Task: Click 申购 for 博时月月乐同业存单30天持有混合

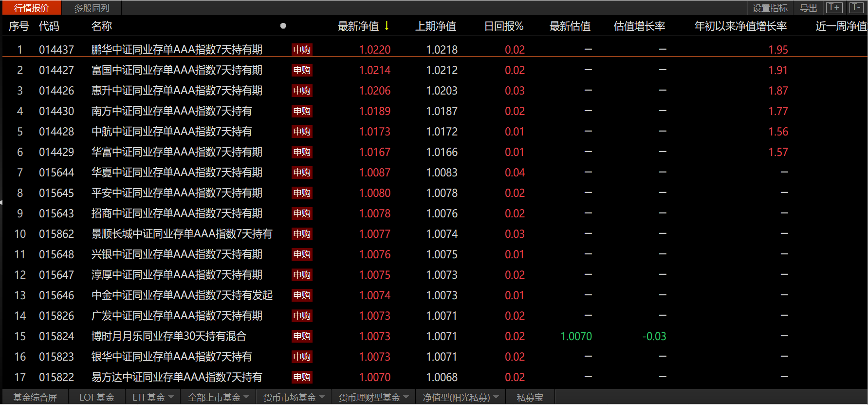Action: tap(302, 336)
